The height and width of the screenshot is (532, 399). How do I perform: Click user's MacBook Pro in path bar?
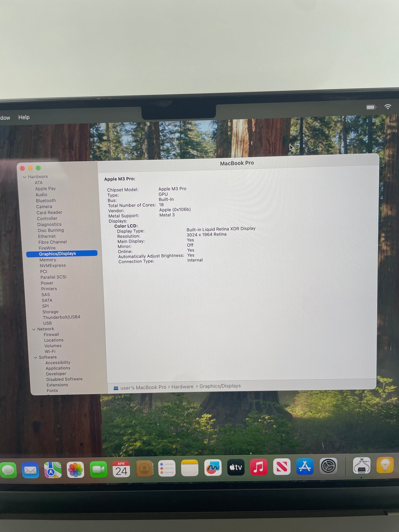point(143,387)
